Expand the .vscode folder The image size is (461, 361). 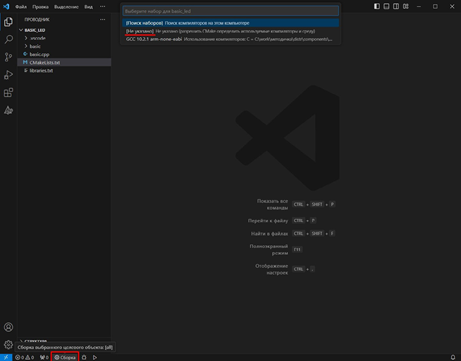(64, 38)
